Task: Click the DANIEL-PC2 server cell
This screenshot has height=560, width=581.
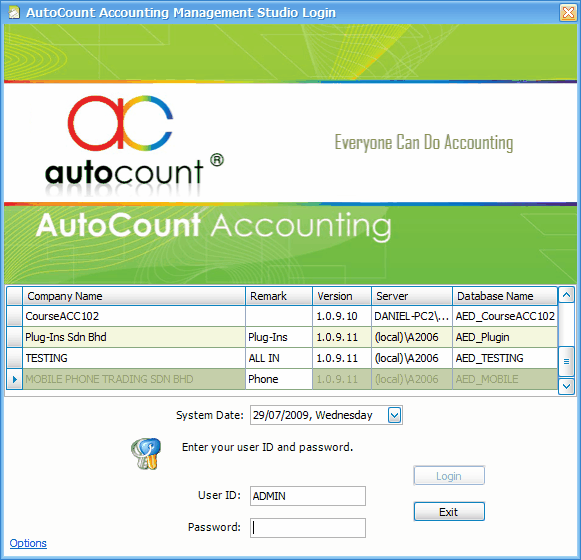Action: coord(412,316)
